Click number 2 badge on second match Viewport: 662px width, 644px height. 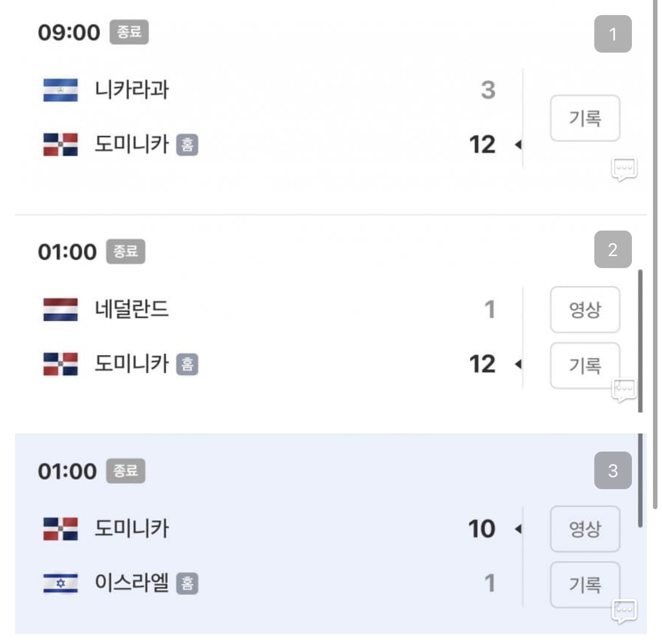click(x=612, y=250)
